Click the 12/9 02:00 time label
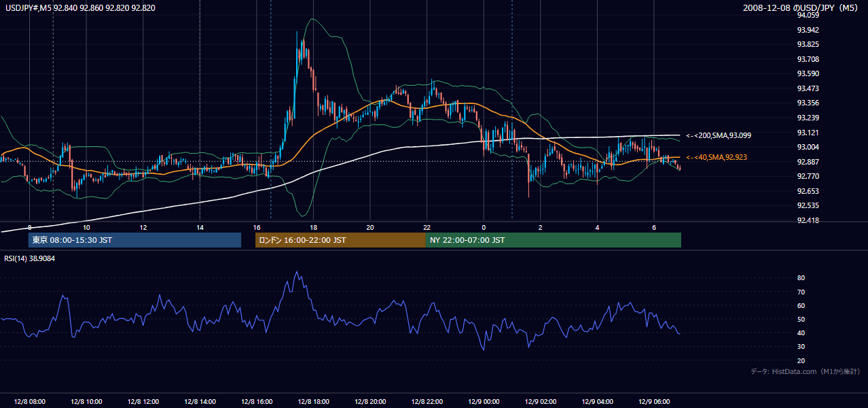 coord(541,401)
